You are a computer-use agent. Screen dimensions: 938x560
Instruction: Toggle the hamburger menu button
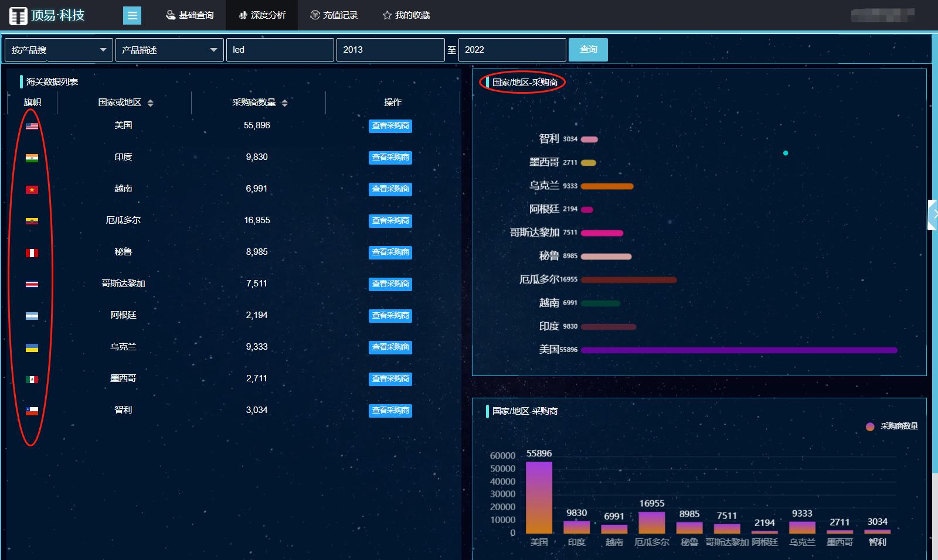pos(132,15)
